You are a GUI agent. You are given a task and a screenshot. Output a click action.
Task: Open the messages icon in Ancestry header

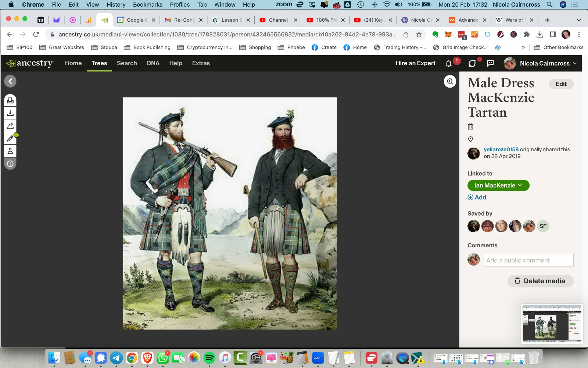(x=490, y=63)
